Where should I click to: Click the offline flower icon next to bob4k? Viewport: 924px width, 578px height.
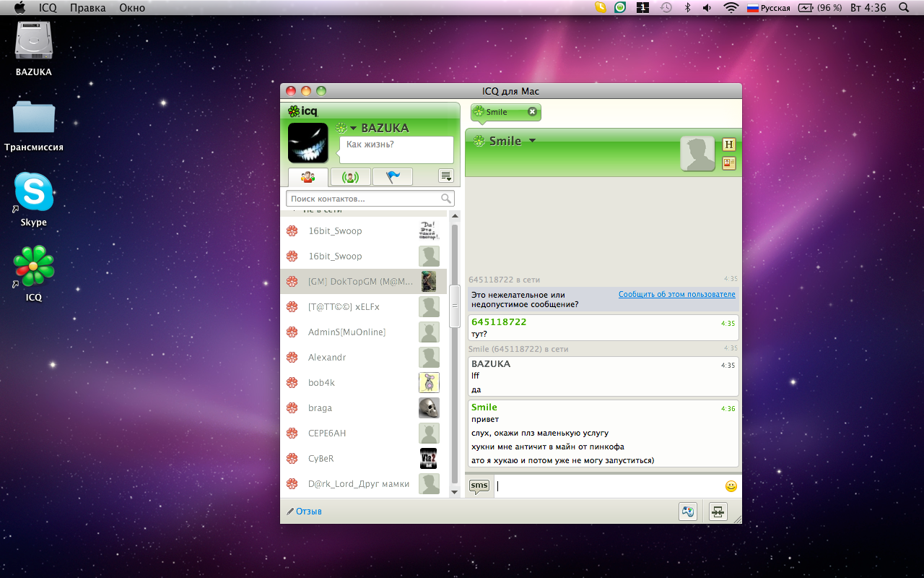(x=292, y=382)
